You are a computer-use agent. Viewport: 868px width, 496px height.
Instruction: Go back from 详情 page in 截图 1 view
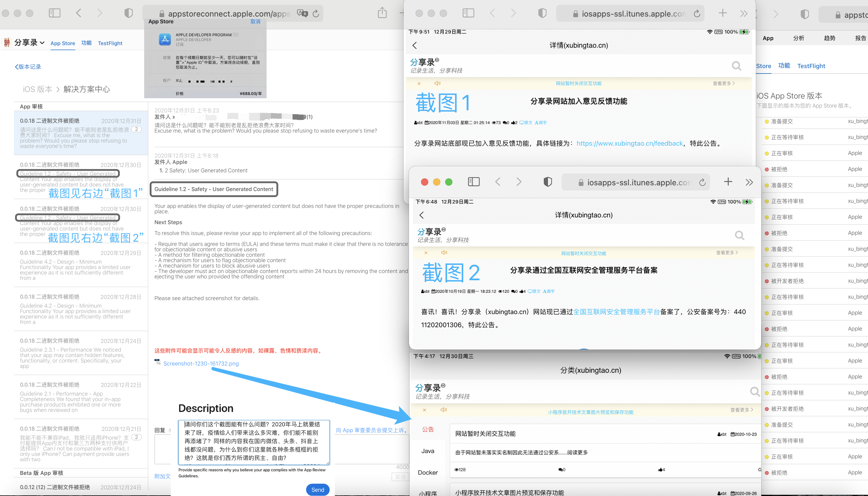click(415, 45)
